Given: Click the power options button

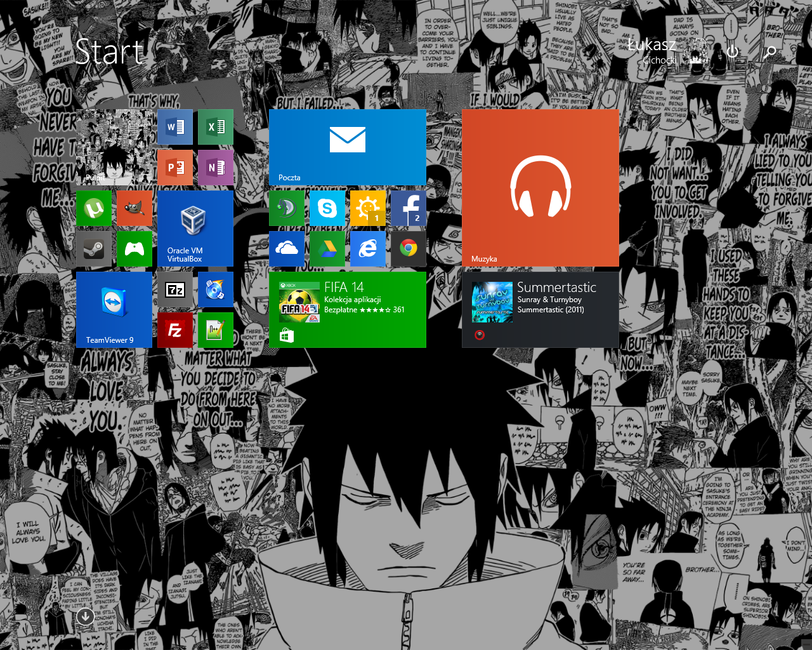Looking at the screenshot, I should point(733,51).
